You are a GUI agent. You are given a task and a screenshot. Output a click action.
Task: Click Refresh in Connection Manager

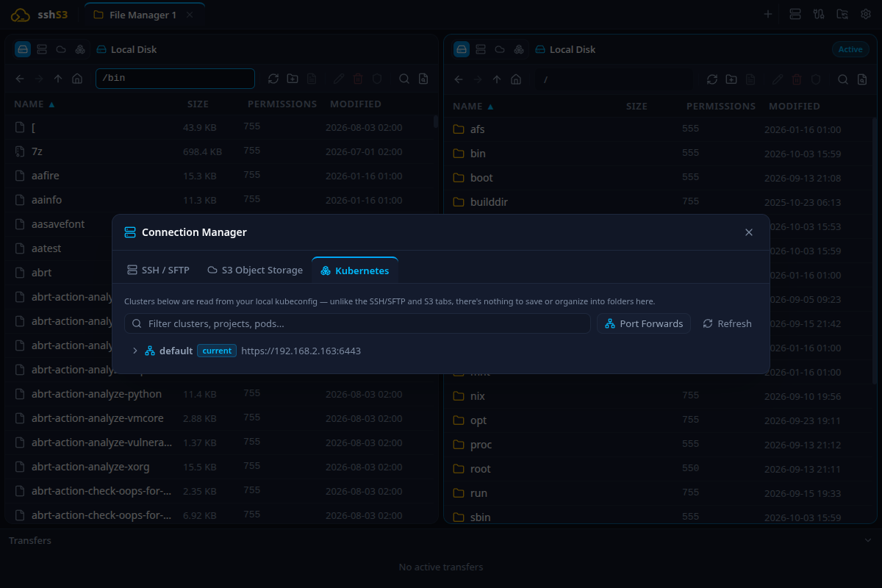tap(727, 323)
